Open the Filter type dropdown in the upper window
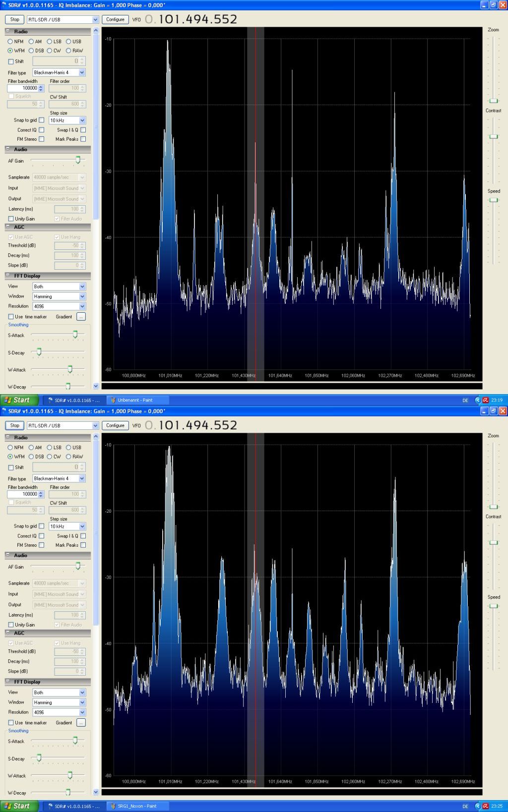 (x=82, y=72)
